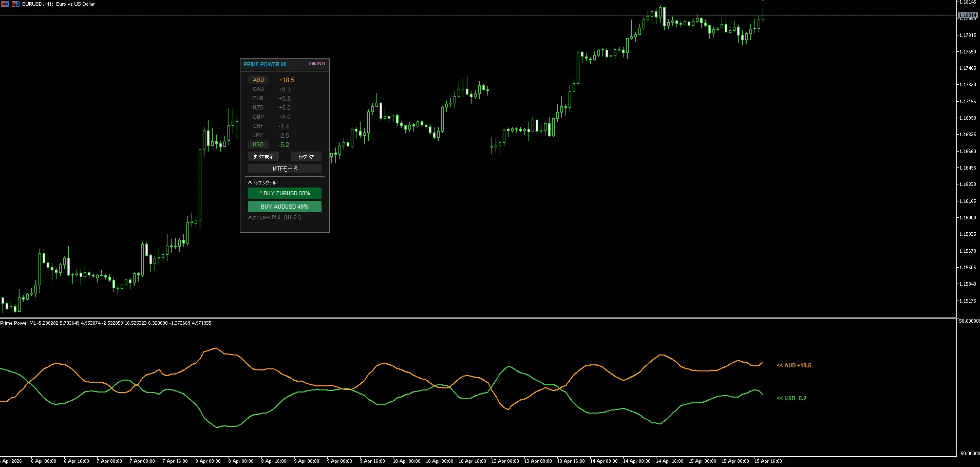Toggle the CAD currency label
This screenshot has height=467, width=980.
coord(258,89)
